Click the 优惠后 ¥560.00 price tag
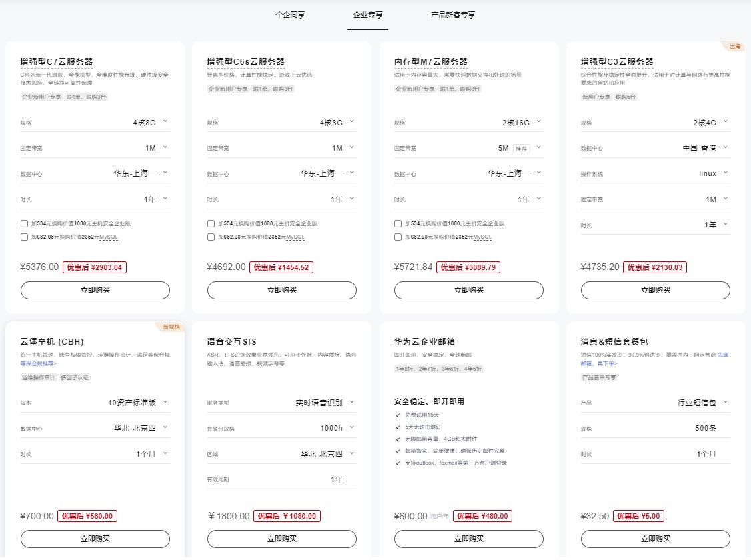The image size is (751, 560). [87, 516]
